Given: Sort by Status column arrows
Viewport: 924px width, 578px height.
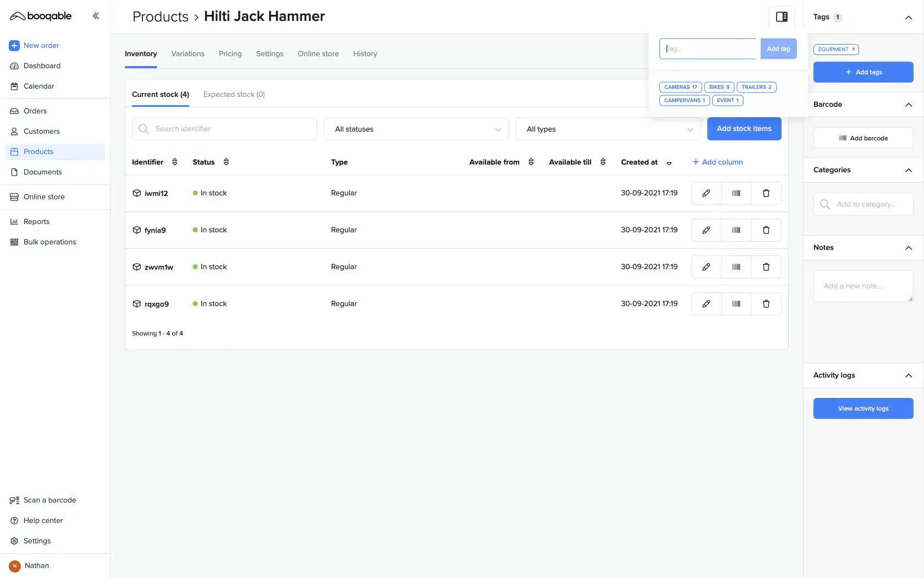Looking at the screenshot, I should 226,162.
